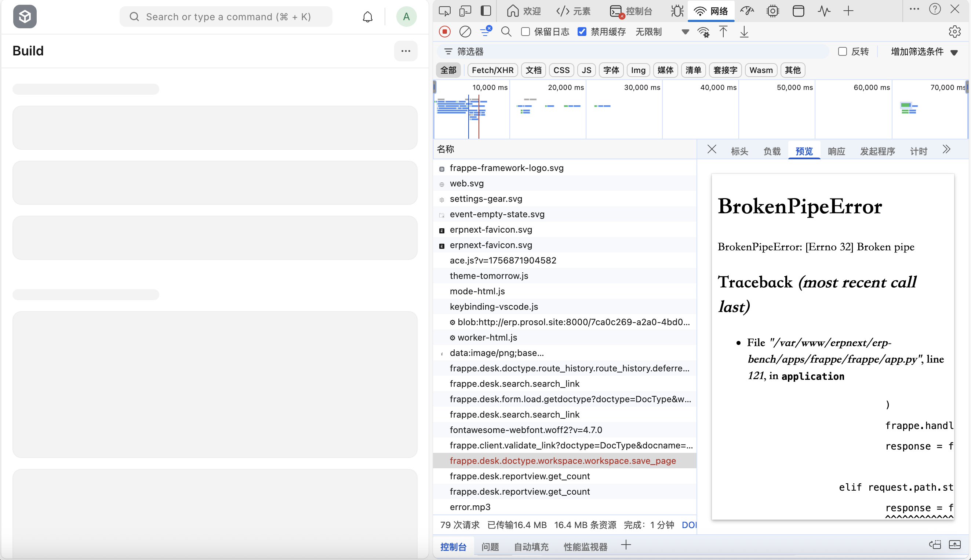971x560 pixels.
Task: Open the bug sources debugger tab icon
Action: point(677,11)
